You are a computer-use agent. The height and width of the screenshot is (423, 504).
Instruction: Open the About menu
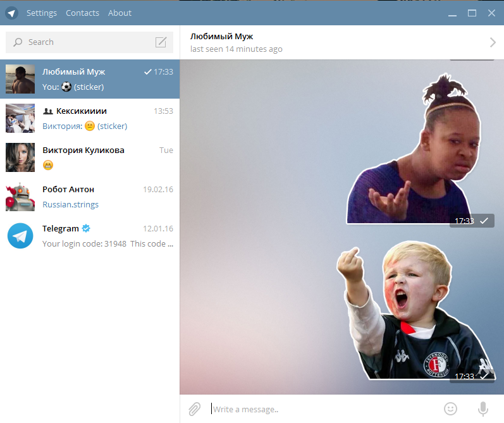pos(120,13)
